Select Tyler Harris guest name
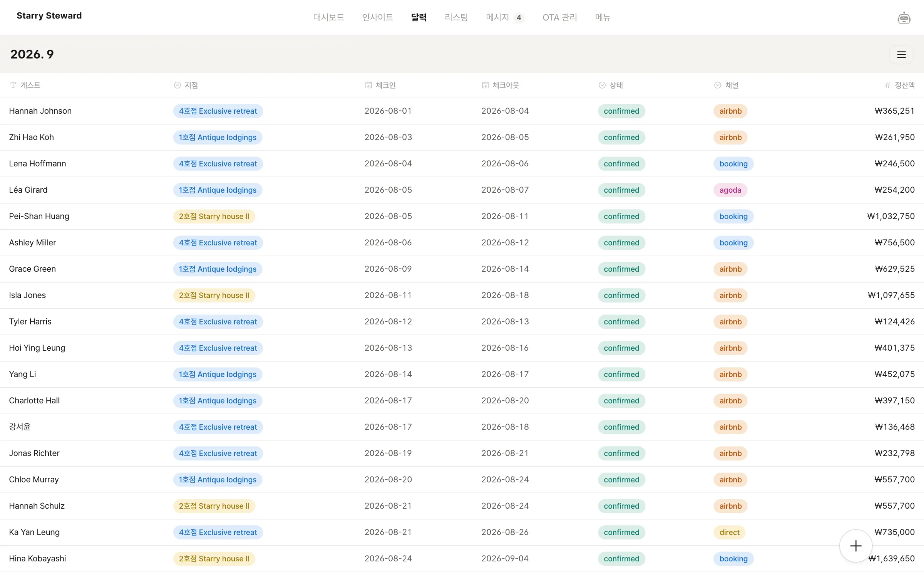 (30, 322)
